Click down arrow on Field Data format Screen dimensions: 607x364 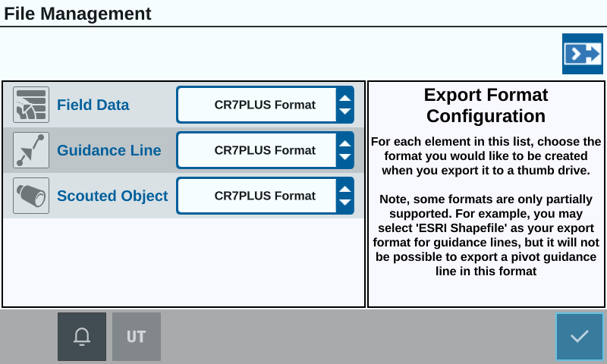point(345,111)
